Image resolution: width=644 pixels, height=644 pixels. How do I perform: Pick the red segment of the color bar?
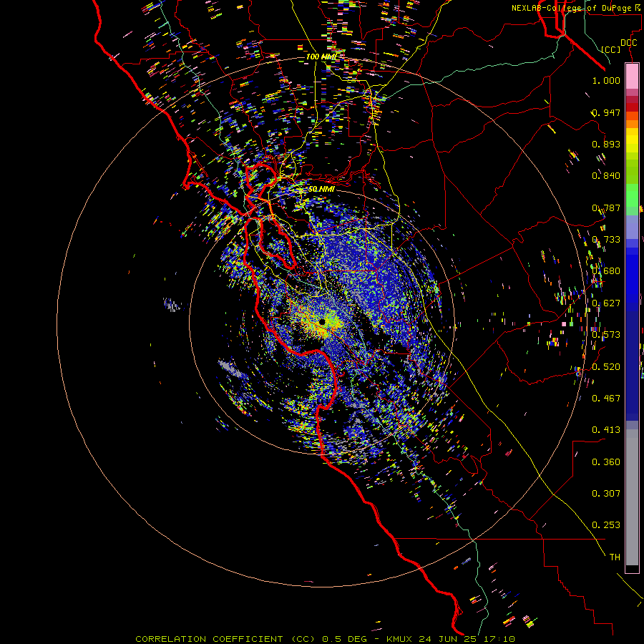632,107
